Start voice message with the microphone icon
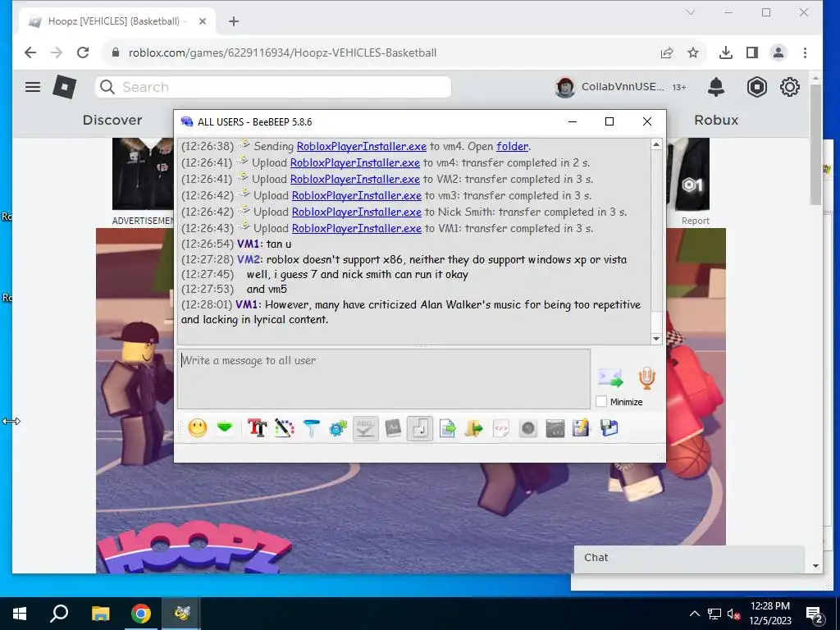The width and height of the screenshot is (840, 630). coord(646,378)
